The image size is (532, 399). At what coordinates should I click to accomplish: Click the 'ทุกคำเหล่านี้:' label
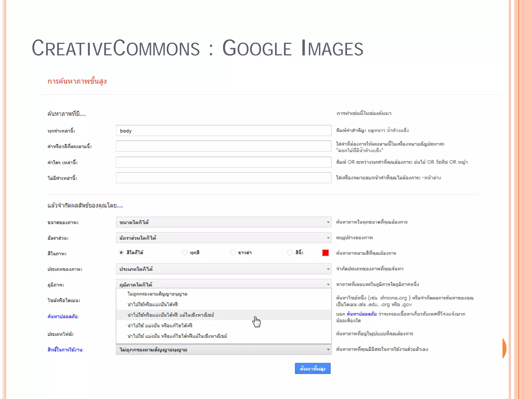tap(61, 131)
